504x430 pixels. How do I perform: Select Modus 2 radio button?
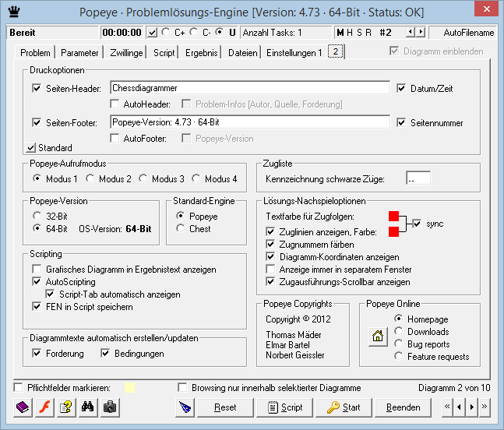pyautogui.click(x=90, y=178)
